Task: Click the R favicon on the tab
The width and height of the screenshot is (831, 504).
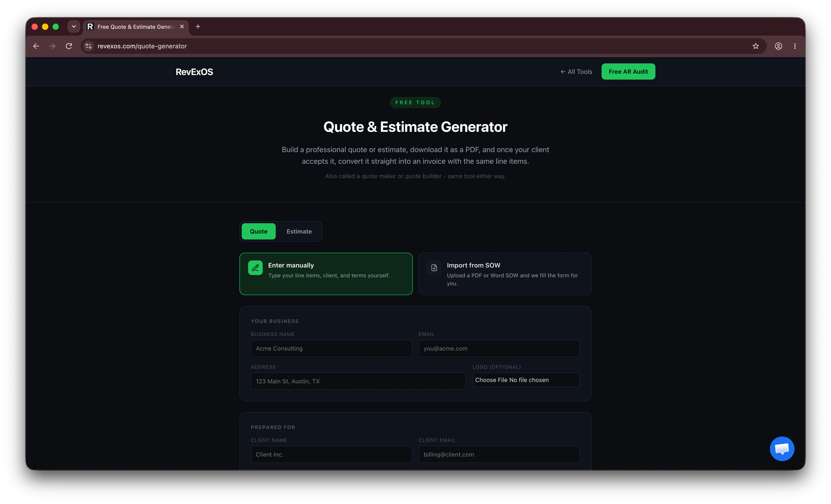Action: (x=90, y=27)
